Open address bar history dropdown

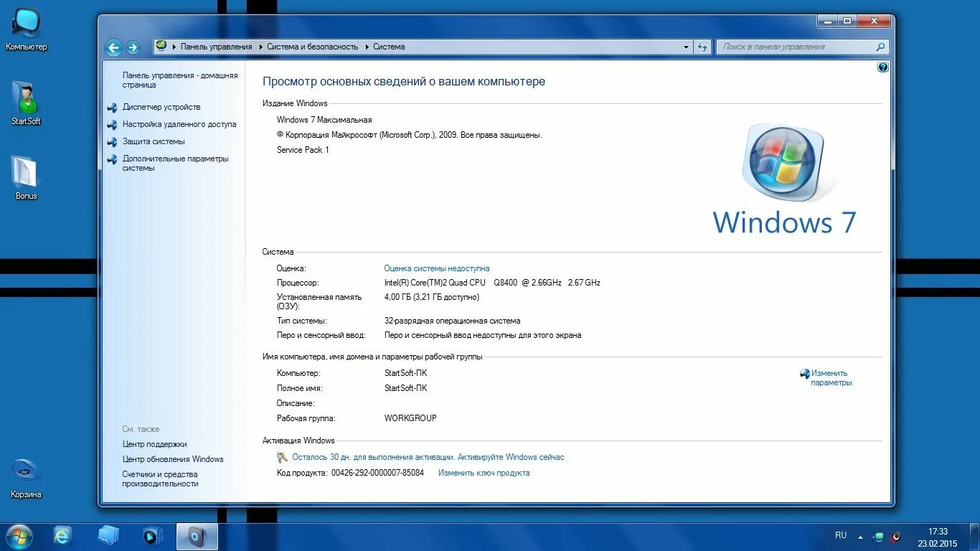pos(686,47)
